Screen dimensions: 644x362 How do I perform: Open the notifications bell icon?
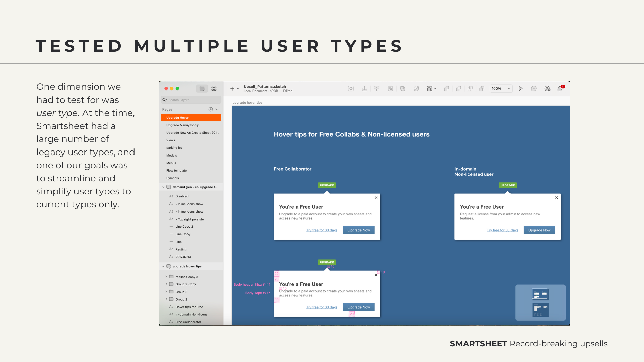click(x=560, y=88)
